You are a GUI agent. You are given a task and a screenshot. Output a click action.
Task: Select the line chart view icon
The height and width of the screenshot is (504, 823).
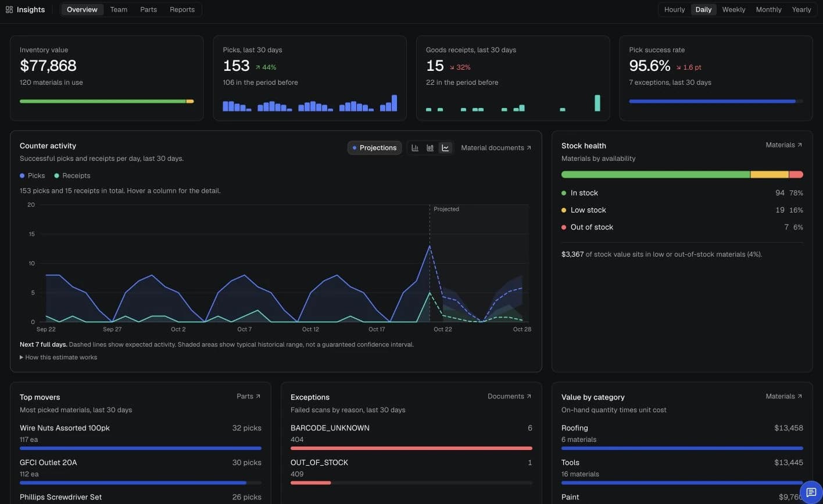(x=445, y=148)
